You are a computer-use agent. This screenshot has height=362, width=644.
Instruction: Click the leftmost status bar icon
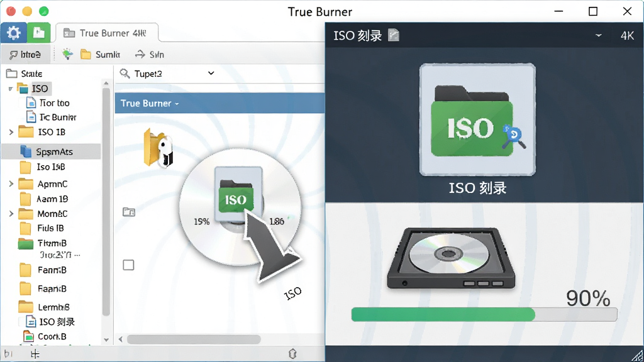pos(8,354)
